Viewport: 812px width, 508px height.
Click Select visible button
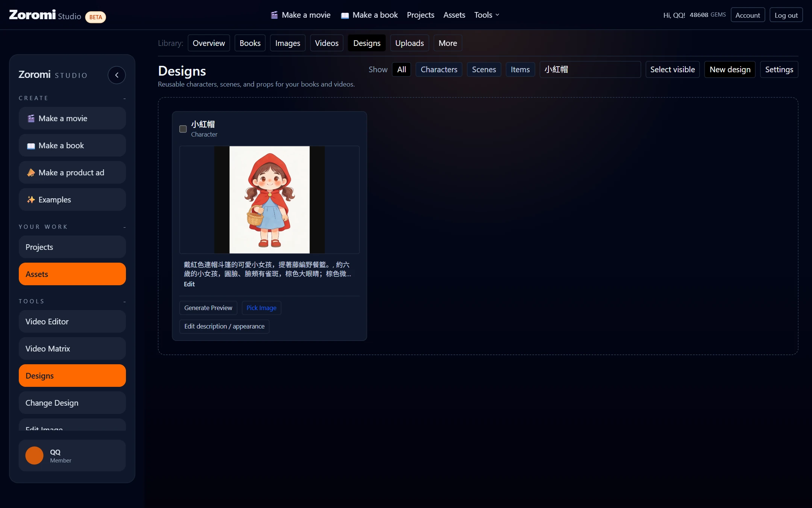click(x=673, y=69)
